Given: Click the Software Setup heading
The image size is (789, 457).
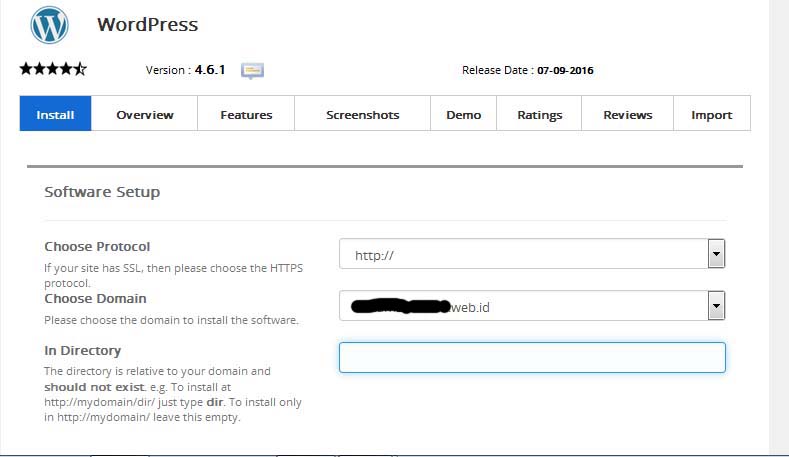Looking at the screenshot, I should point(101,192).
